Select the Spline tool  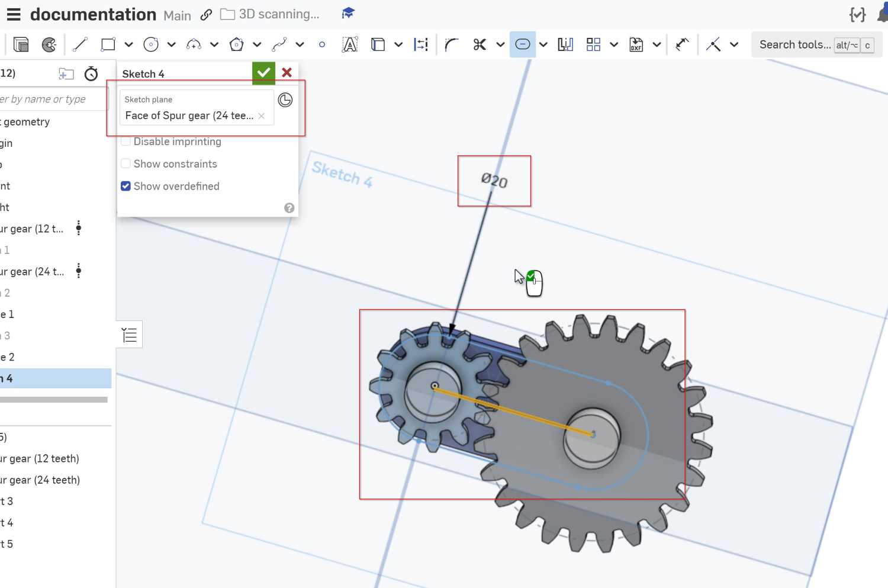tap(279, 44)
